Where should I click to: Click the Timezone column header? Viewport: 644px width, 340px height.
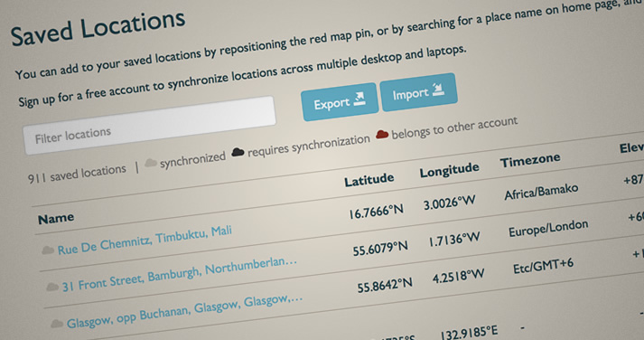[530, 160]
